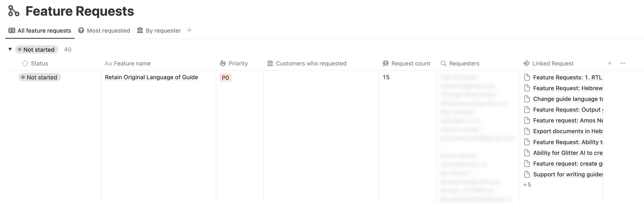The width and height of the screenshot is (644, 203).
Task: Collapse the Not started group triangle
Action: click(x=10, y=49)
